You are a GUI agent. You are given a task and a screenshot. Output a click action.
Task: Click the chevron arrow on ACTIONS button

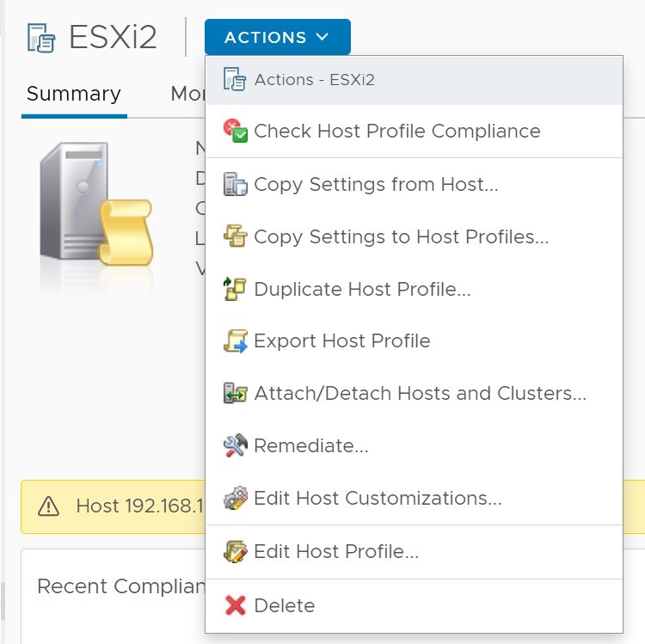[322, 37]
